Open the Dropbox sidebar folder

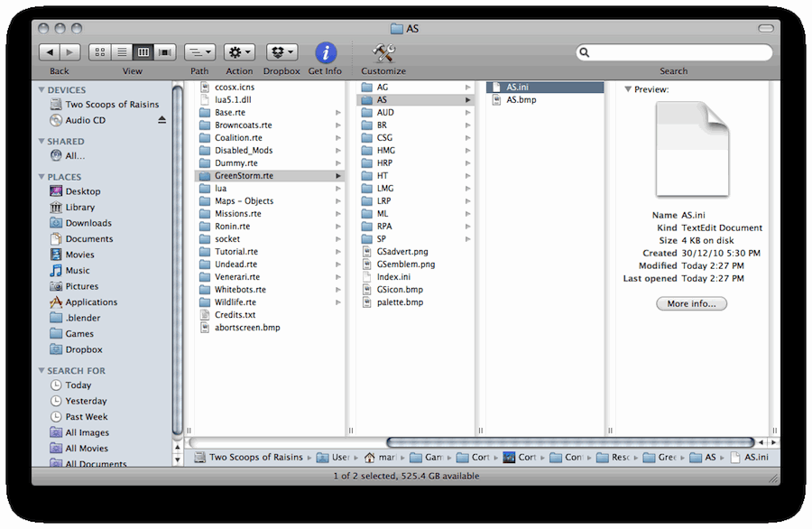(83, 349)
